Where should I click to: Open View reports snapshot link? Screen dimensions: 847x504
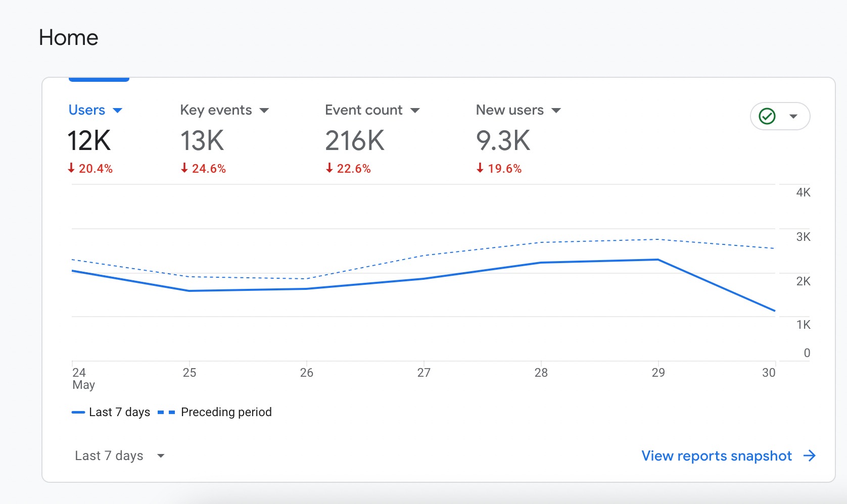click(x=717, y=456)
